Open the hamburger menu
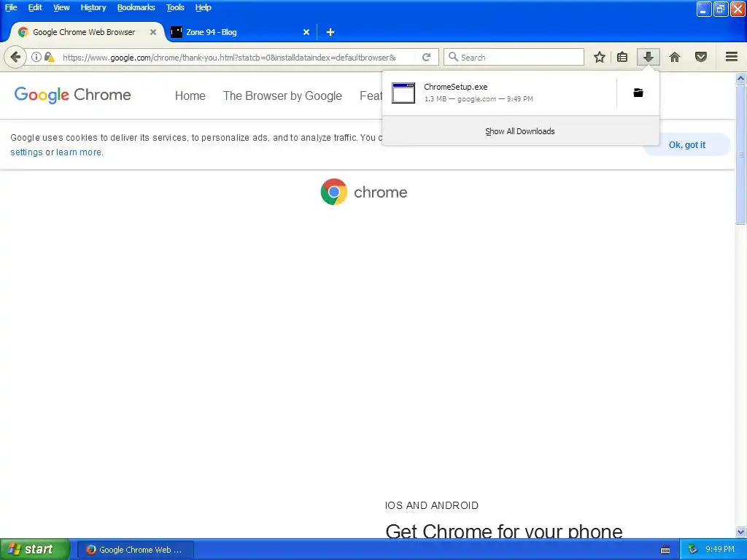Screen dimensions: 747x560 click(x=732, y=57)
